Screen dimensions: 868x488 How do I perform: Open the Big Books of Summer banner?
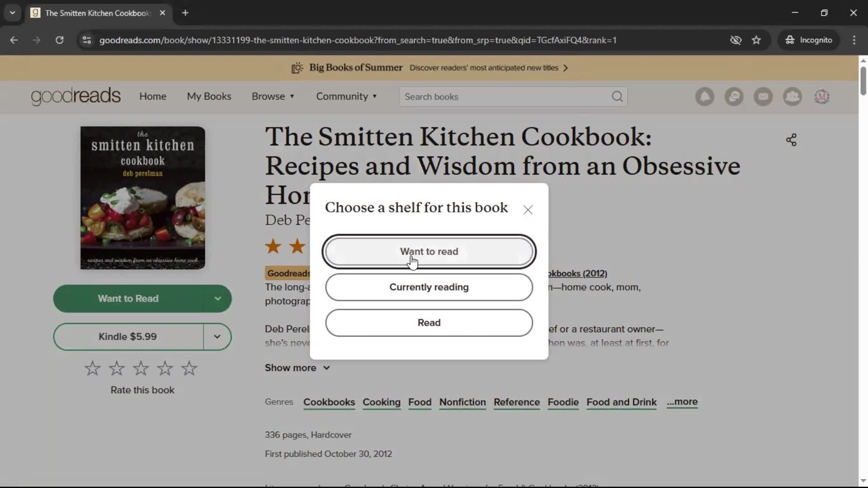(429, 68)
